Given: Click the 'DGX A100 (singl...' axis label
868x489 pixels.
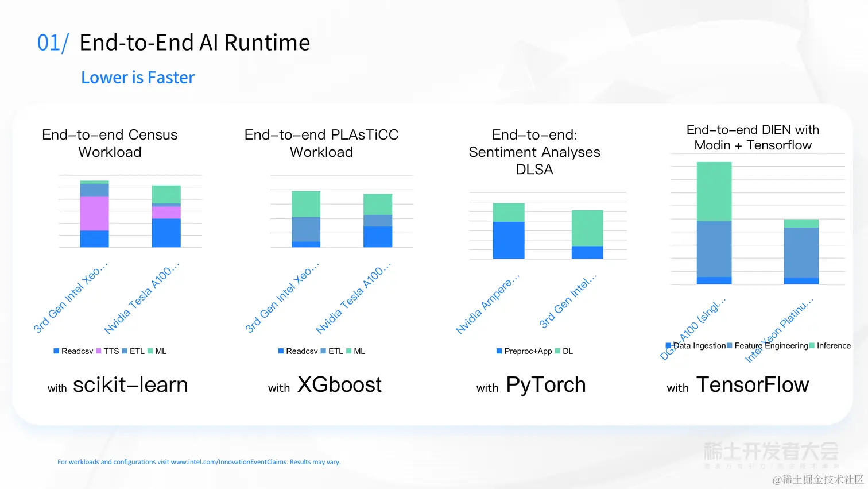Looking at the screenshot, I should click(693, 329).
